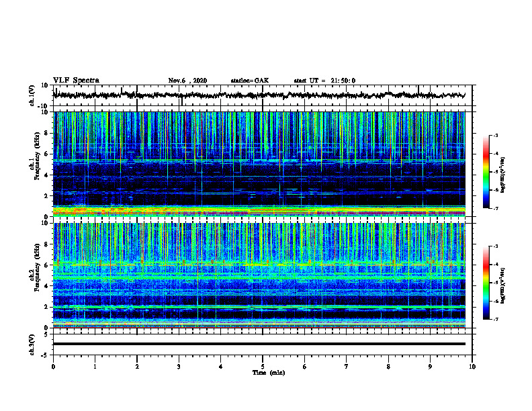Select the "start UT = 21:50: 0" text
532x411 pixels.
coord(324,81)
